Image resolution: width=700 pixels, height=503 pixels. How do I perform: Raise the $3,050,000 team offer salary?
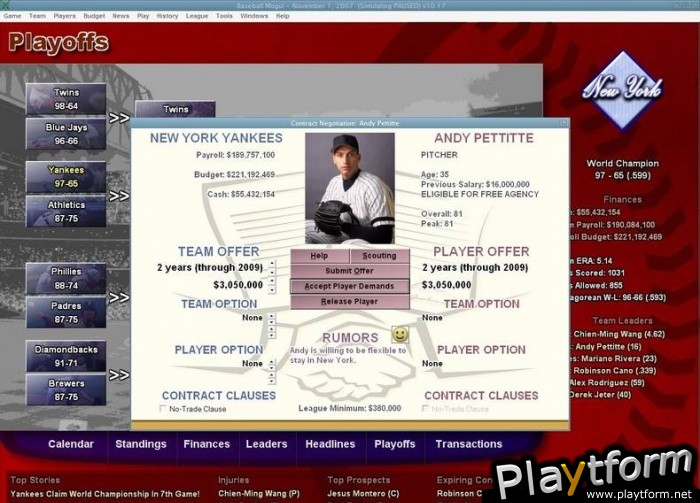(272, 281)
